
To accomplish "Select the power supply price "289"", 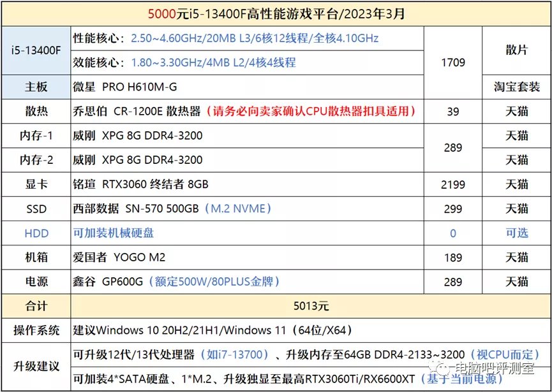I will 452,282.
